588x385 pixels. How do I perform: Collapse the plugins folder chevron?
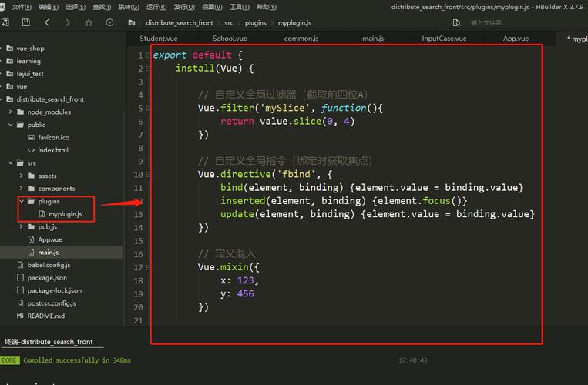click(x=22, y=201)
